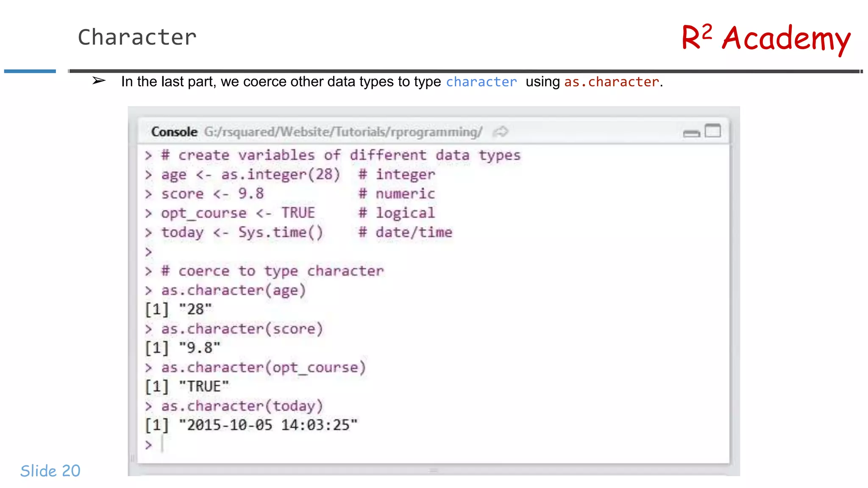Click the 'Slide 20' label
Viewport: 868px width, 488px height.
(x=50, y=471)
